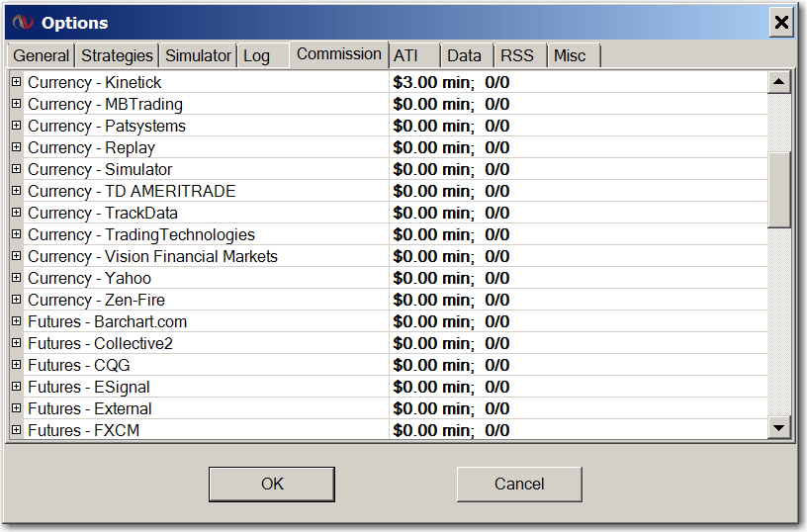The width and height of the screenshot is (807, 532).
Task: Expand the Currency - Vision Financial Markets row
Action: 17,256
